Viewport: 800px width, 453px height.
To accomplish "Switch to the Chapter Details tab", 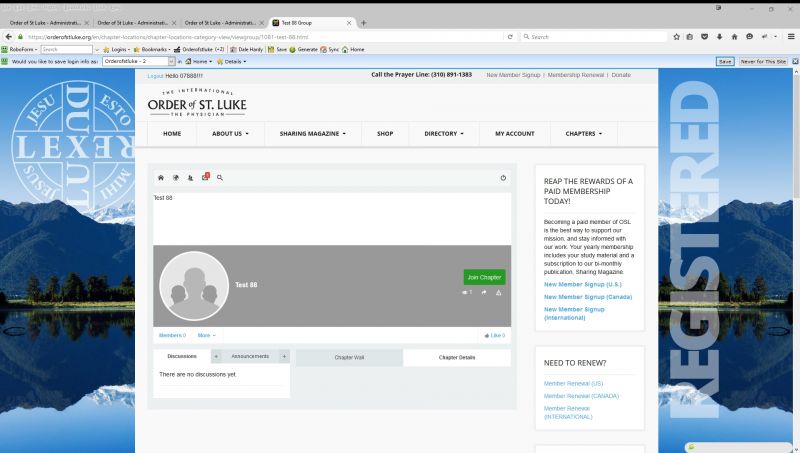I will [x=457, y=358].
